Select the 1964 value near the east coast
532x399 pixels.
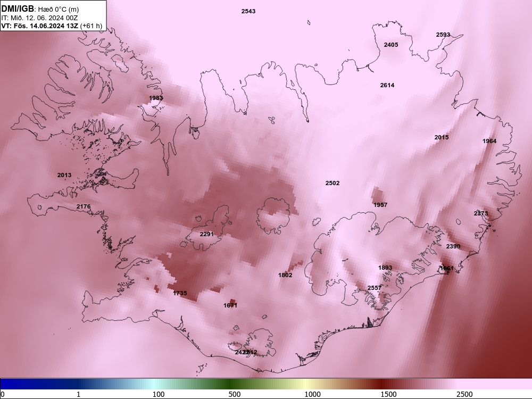pos(489,141)
